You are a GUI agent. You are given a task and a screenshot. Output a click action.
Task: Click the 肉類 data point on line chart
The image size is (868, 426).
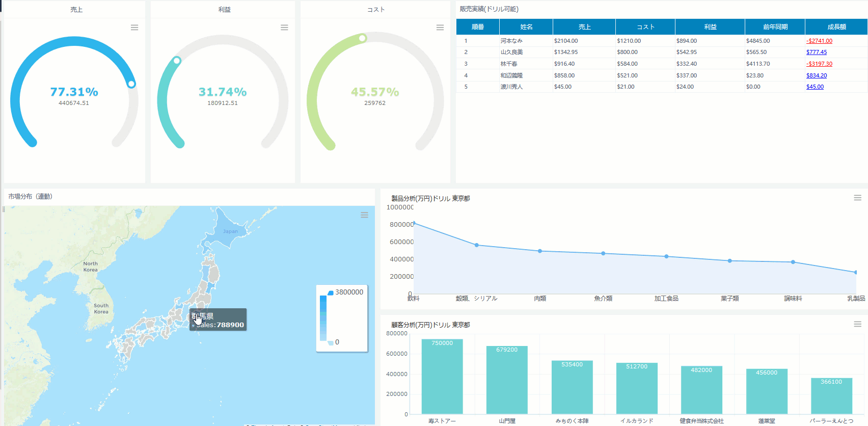(x=540, y=251)
